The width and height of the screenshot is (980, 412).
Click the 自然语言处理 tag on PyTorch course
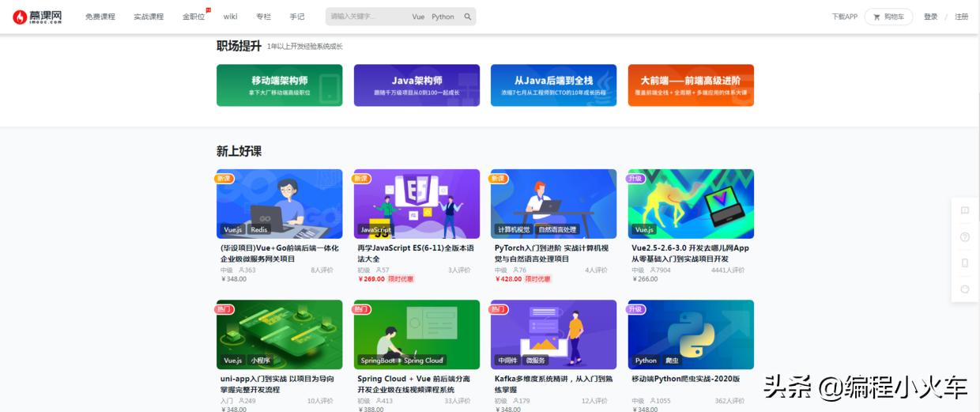558,229
